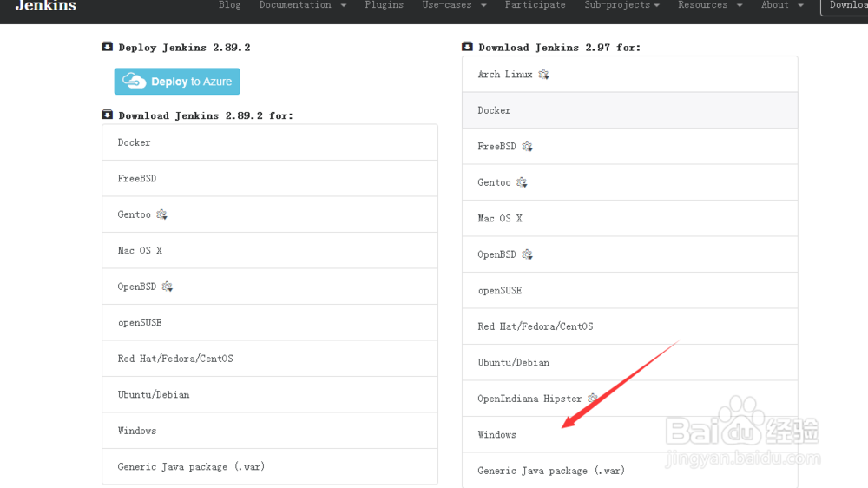Click the icon next to OpenBSD in the 2.97 list
868x488 pixels.
527,254
